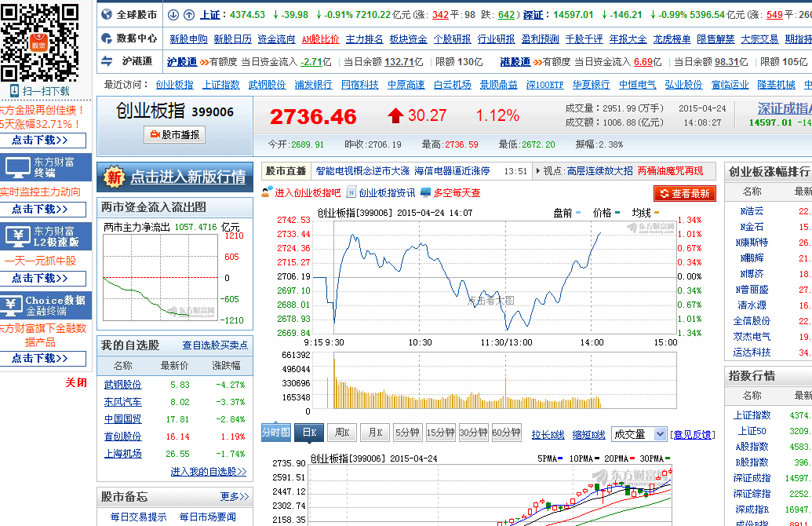Open recent visit 浦发银行

click(x=313, y=85)
